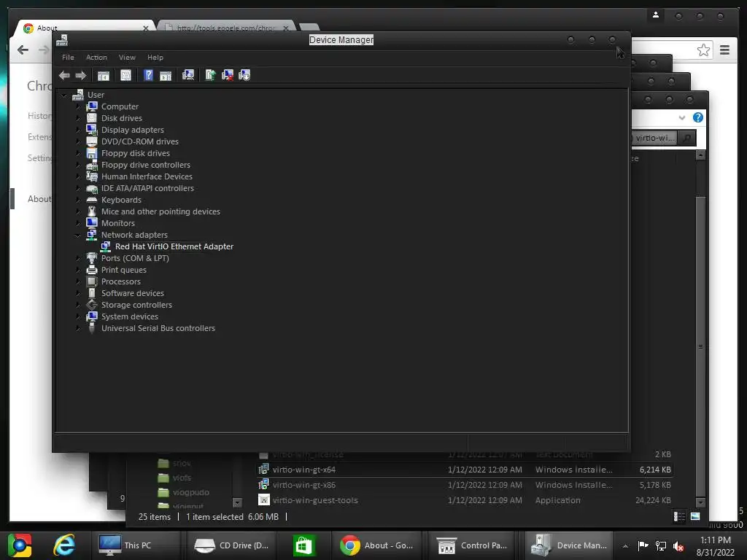The image size is (747, 560).
Task: Click Scan for hardware changes toolbar icon
Action: click(x=188, y=75)
